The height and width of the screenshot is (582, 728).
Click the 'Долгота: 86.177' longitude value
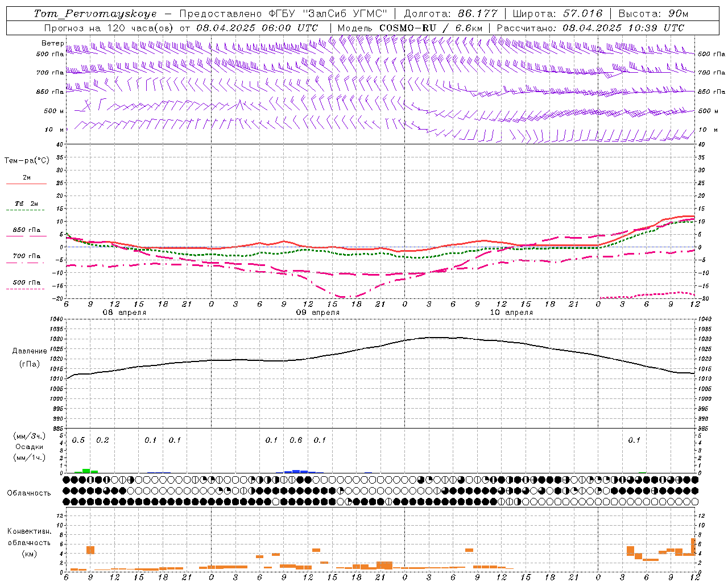tap(450, 14)
